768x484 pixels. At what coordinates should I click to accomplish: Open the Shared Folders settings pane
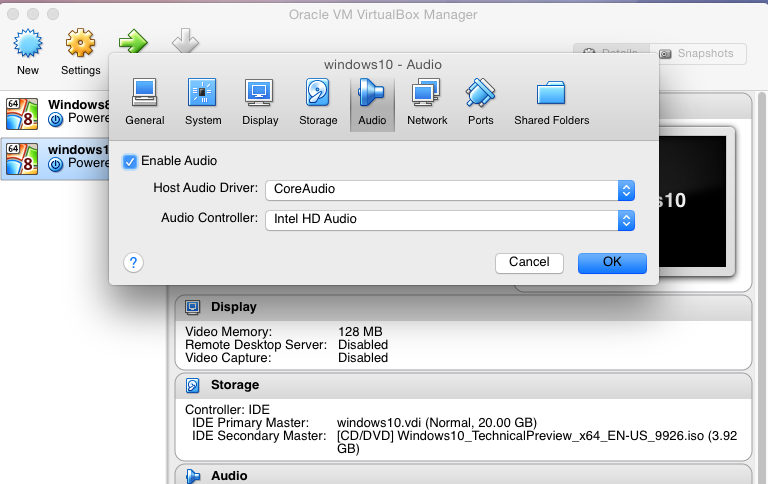click(x=551, y=102)
